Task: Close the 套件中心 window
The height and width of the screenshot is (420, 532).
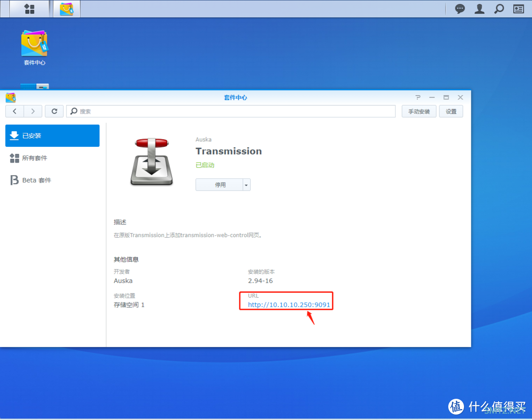Action: pyautogui.click(x=461, y=98)
